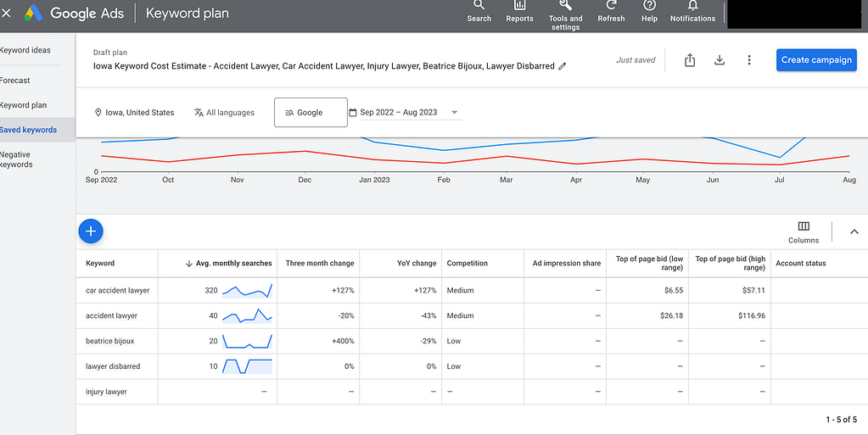Screen dimensions: 868x435
Task: Click the Account status column header
Action: [x=800, y=264]
